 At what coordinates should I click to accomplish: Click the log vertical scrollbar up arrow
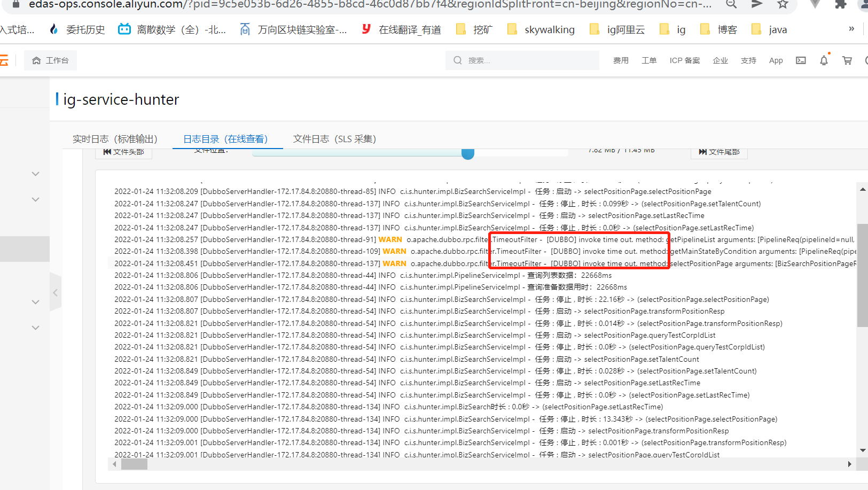click(x=863, y=189)
